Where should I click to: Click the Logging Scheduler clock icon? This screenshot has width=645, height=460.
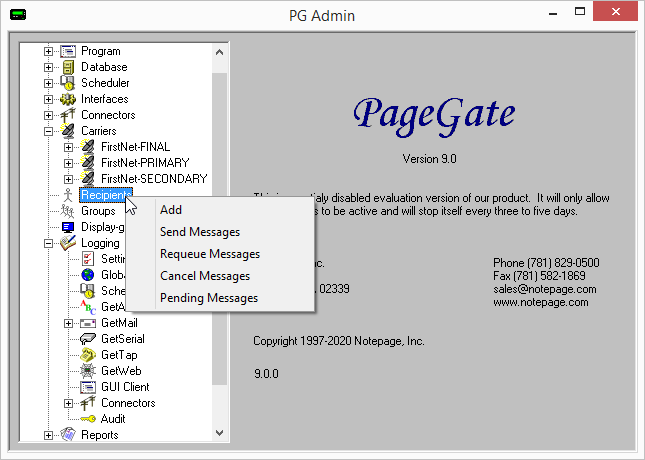pyautogui.click(x=88, y=291)
